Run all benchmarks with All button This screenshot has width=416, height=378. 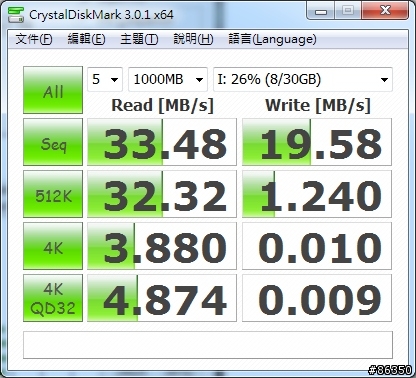click(53, 90)
